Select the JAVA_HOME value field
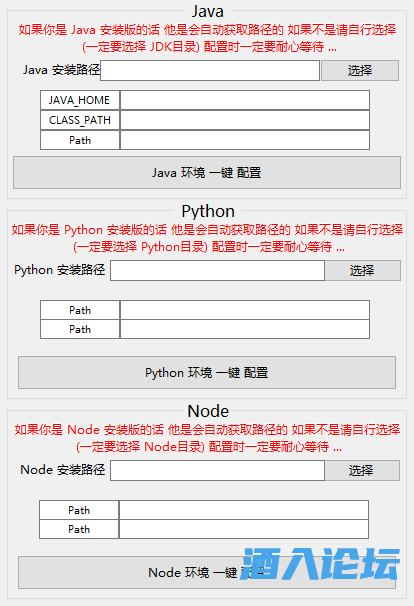The image size is (414, 606). tap(245, 100)
